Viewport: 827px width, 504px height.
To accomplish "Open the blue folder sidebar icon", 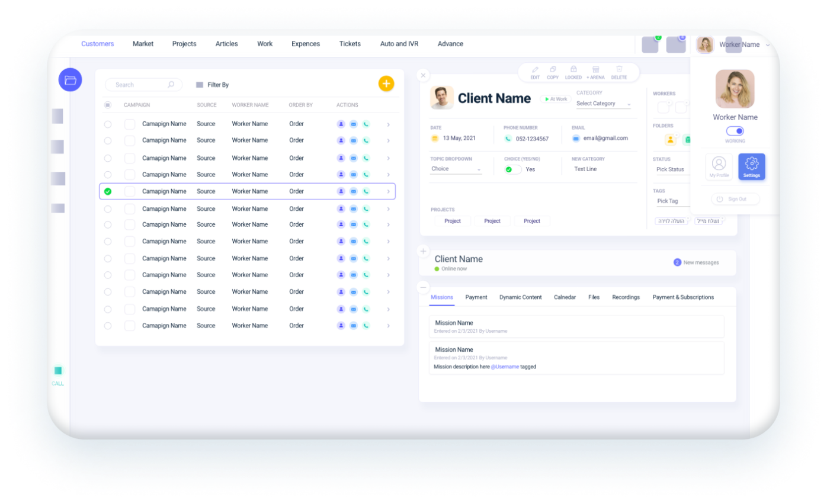I will click(x=70, y=80).
